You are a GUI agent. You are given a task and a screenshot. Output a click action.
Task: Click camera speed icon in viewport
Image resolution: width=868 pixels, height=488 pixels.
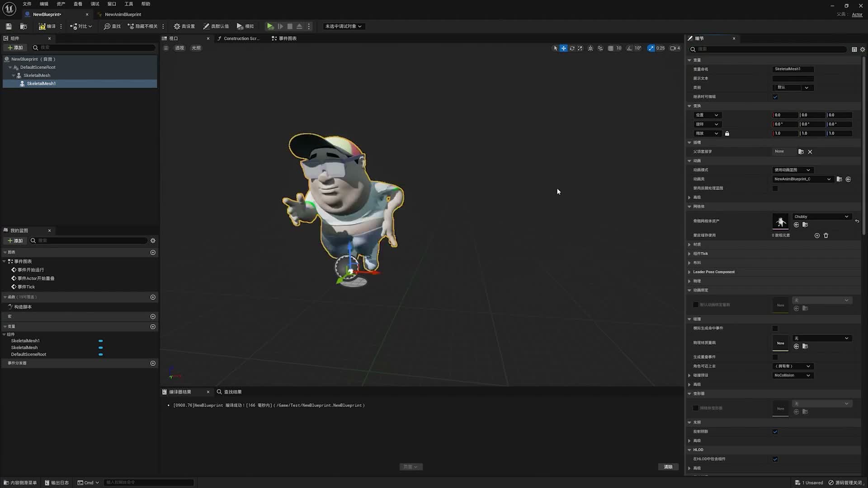(x=673, y=48)
